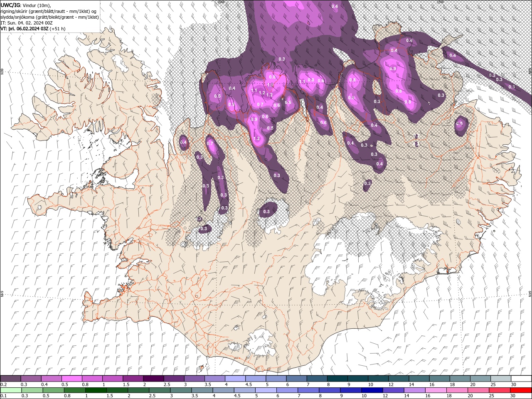Pick the pale green swatch between 0.1 and 0.3 in the rain scale

tap(11, 390)
